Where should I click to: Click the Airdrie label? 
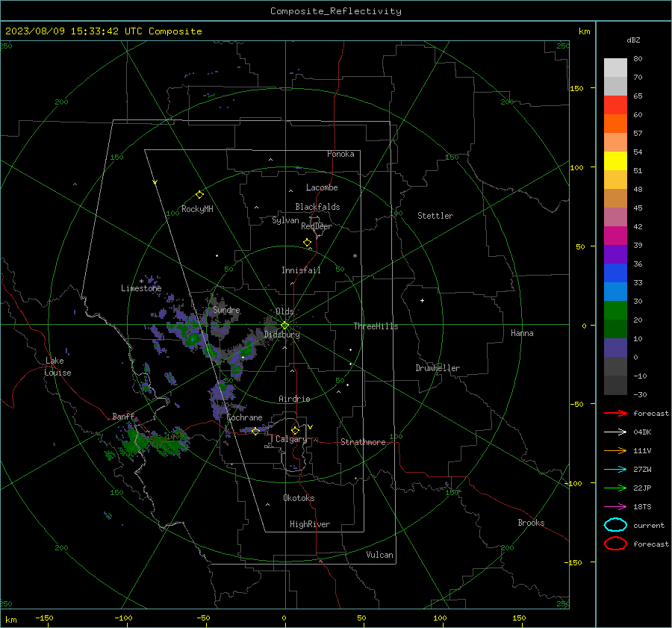coord(294,399)
